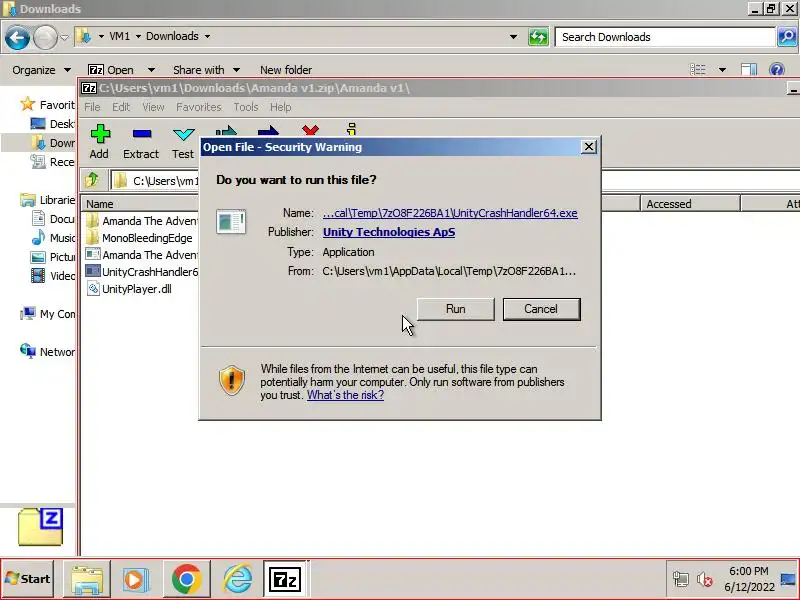Click the UnityCrashHandler64.exe file name link
This screenshot has height=600, width=800.
tap(450, 213)
